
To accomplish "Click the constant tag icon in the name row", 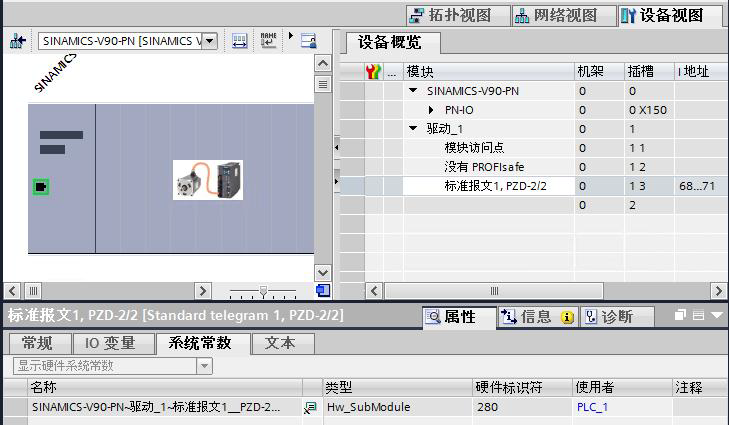I will click(310, 408).
